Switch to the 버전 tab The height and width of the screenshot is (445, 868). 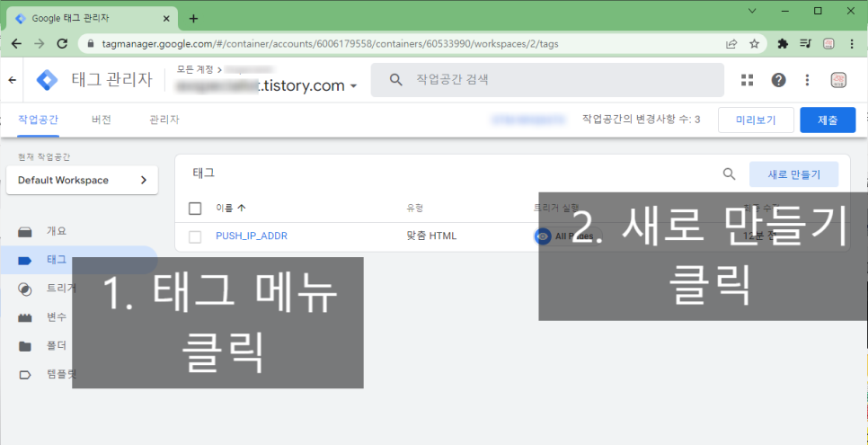pos(102,120)
